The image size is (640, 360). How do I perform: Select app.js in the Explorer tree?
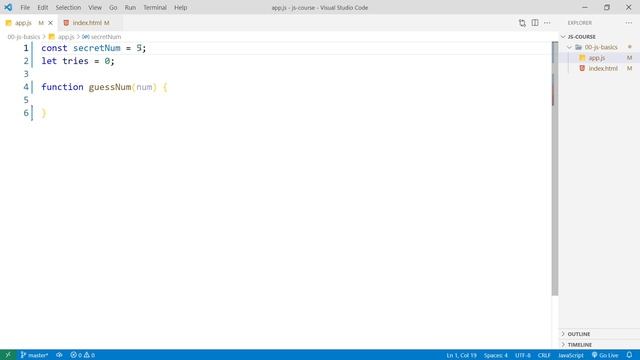click(599, 58)
